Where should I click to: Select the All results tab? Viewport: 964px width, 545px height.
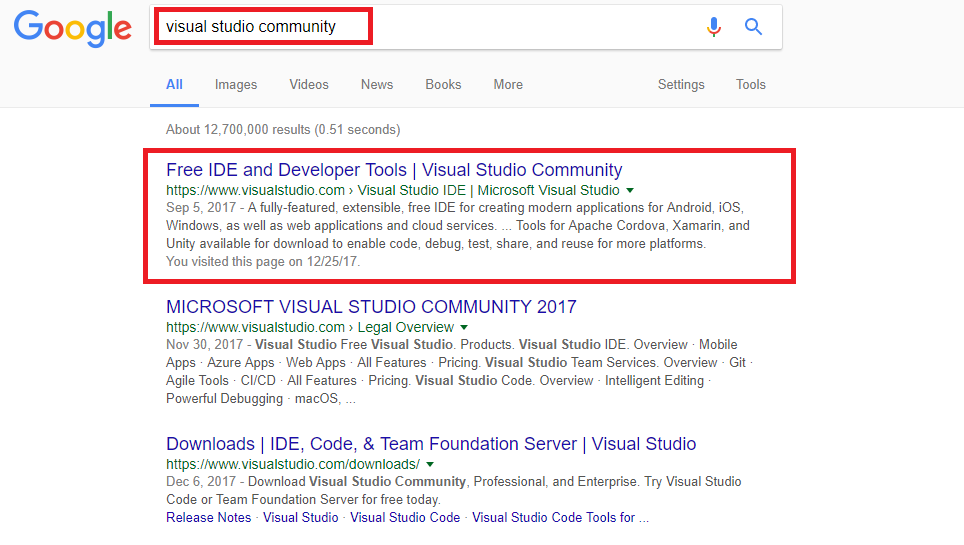tap(175, 85)
